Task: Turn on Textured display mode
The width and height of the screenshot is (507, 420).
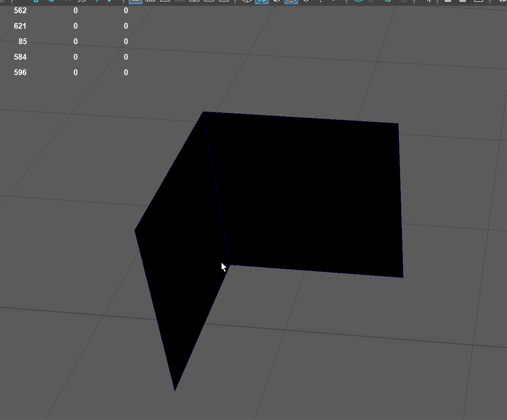Action: pos(306,1)
